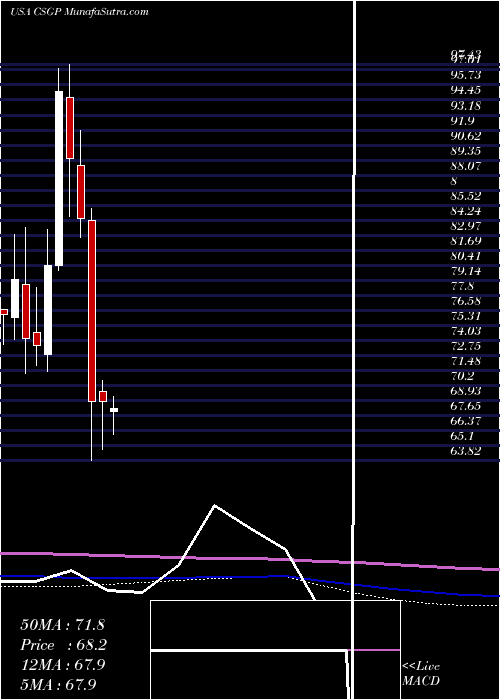This screenshot has height=700, width=500.
Task: Click the Price : 68.2 readout
Action: pos(64,645)
